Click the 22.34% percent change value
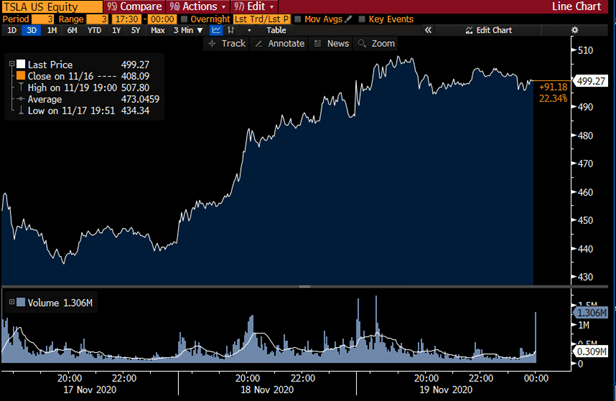 click(x=553, y=98)
